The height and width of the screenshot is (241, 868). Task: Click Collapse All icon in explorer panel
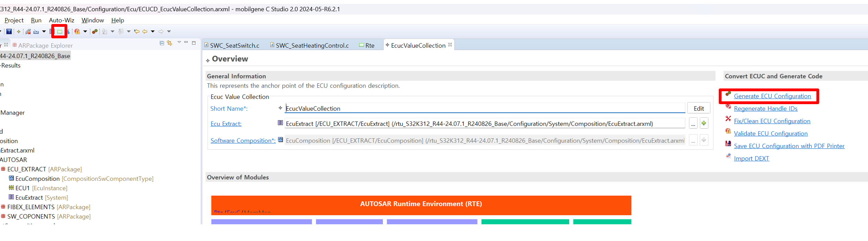tap(162, 43)
